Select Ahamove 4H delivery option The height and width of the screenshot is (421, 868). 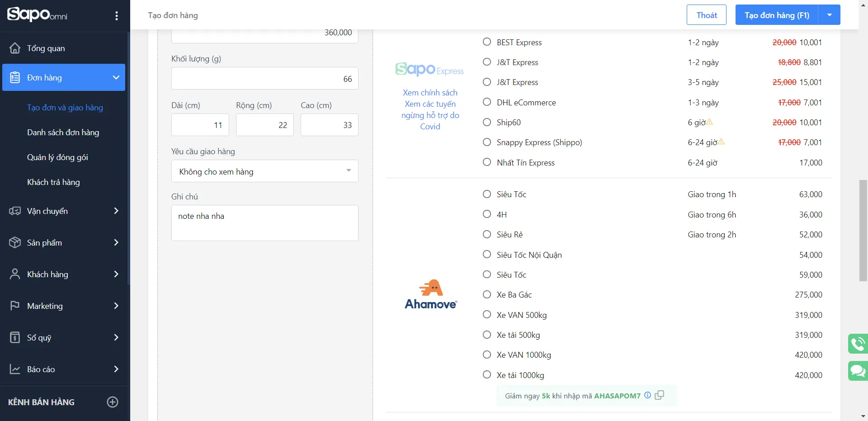point(487,214)
